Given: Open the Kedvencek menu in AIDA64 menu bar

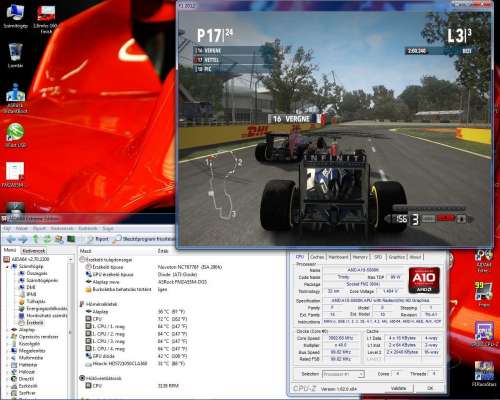Looking at the screenshot, I should coord(62,228).
